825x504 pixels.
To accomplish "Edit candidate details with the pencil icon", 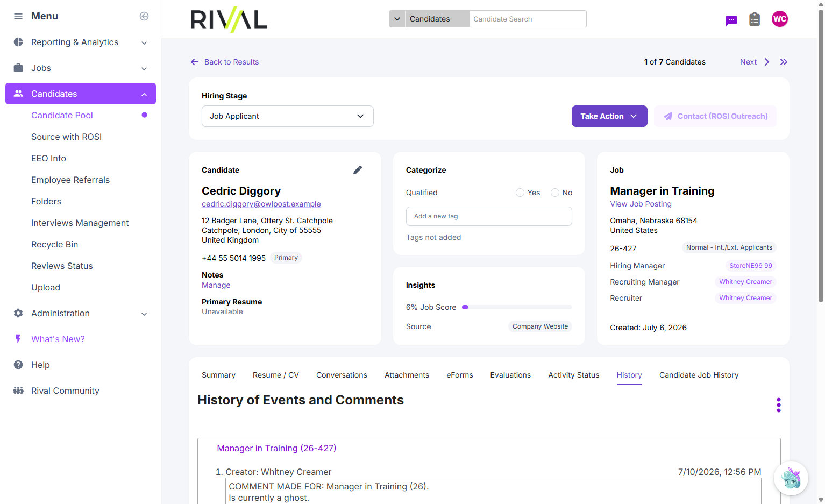I will [358, 170].
